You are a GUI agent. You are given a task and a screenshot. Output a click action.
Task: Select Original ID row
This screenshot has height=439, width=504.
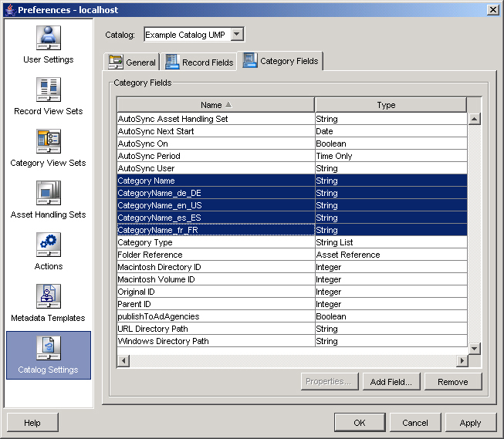(x=292, y=292)
